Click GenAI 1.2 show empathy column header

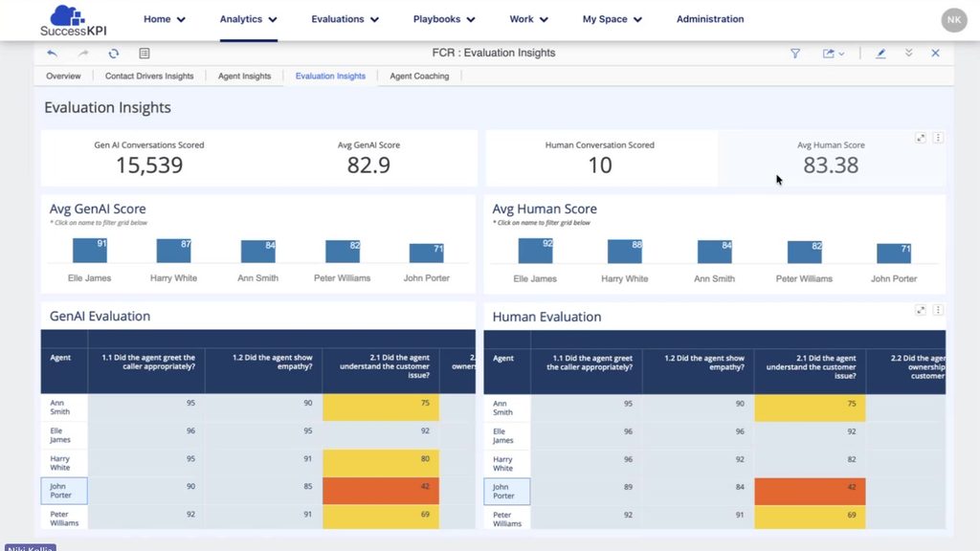pyautogui.click(x=263, y=370)
